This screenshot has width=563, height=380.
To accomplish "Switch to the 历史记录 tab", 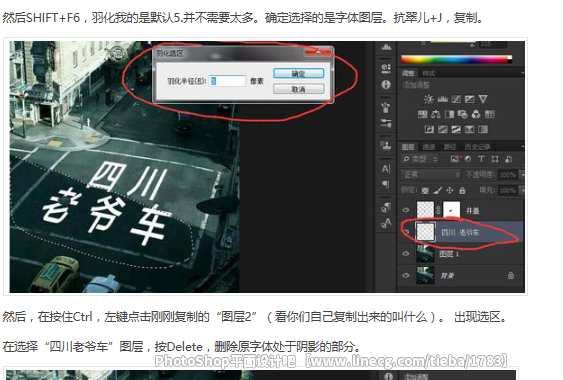I will point(478,147).
